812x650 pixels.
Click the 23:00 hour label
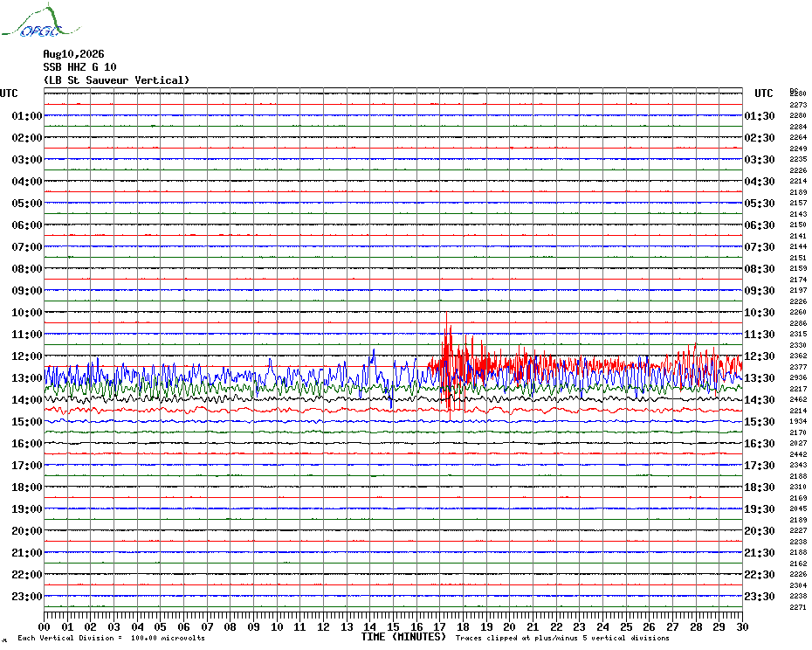pyautogui.click(x=27, y=597)
